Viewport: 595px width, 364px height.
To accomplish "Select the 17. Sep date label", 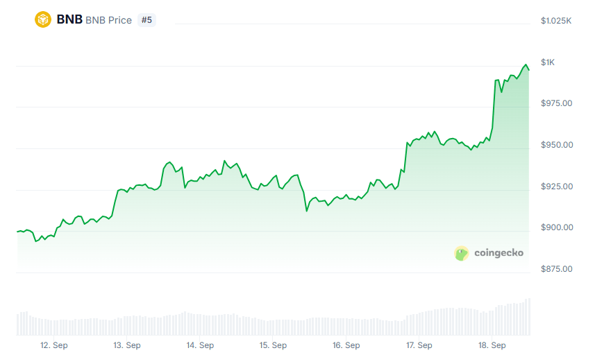I will coord(419,345).
